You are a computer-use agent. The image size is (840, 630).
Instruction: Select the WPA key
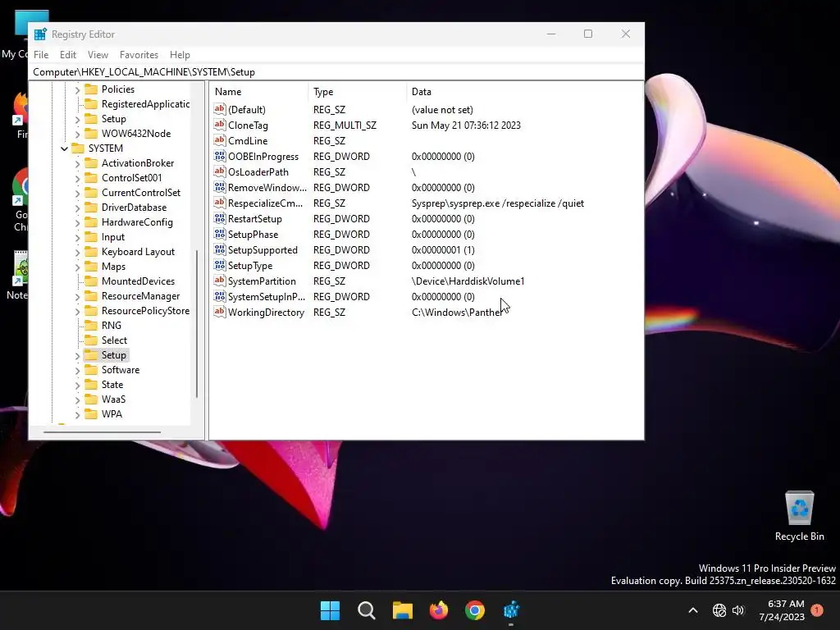112,414
